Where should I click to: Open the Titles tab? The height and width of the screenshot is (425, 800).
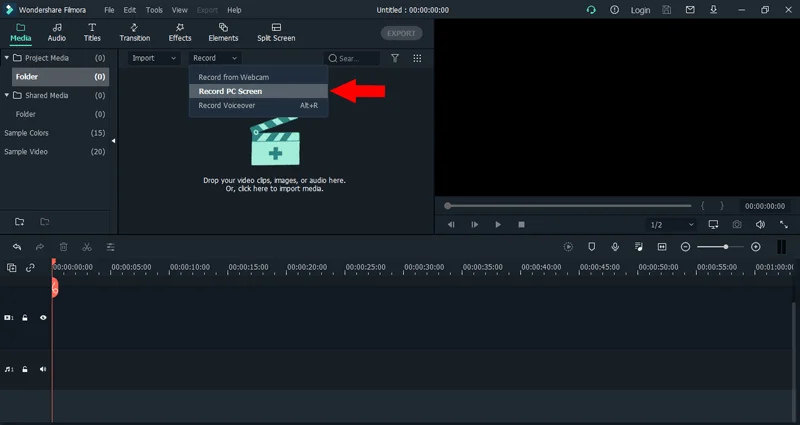click(x=92, y=32)
